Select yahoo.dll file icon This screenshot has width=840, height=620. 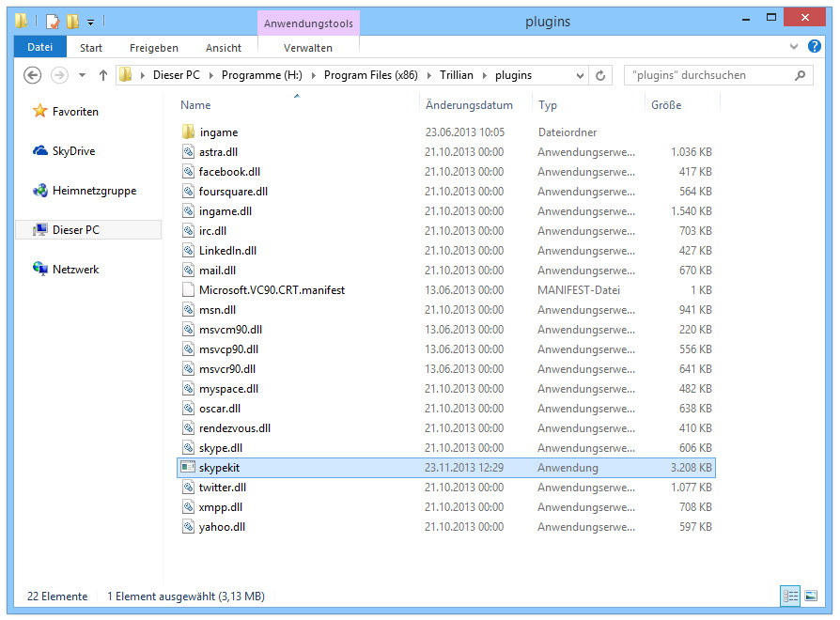[x=188, y=527]
